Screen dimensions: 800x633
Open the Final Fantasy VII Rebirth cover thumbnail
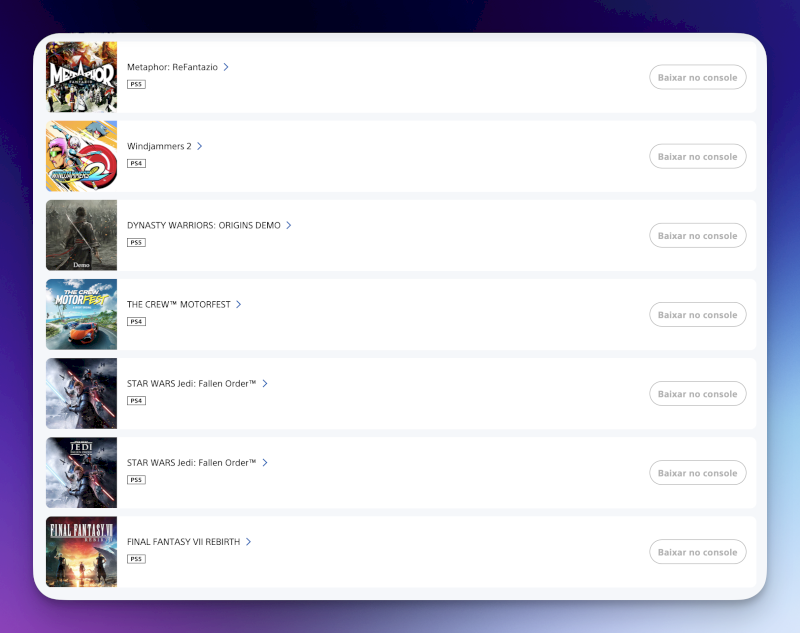click(82, 551)
